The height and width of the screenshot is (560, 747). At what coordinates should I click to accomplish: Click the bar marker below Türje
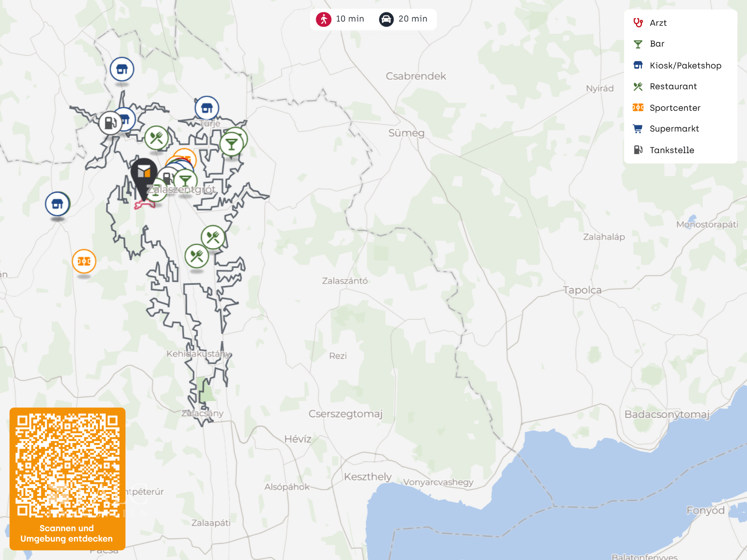(x=231, y=144)
